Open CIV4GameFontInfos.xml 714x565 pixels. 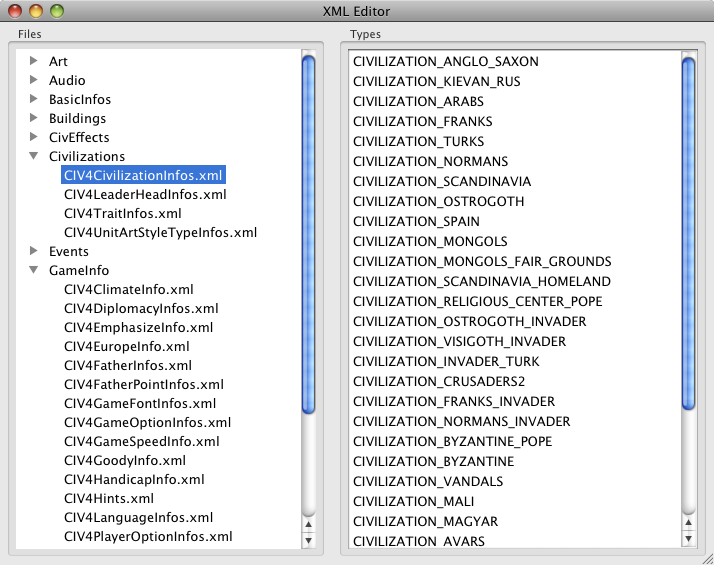click(140, 403)
